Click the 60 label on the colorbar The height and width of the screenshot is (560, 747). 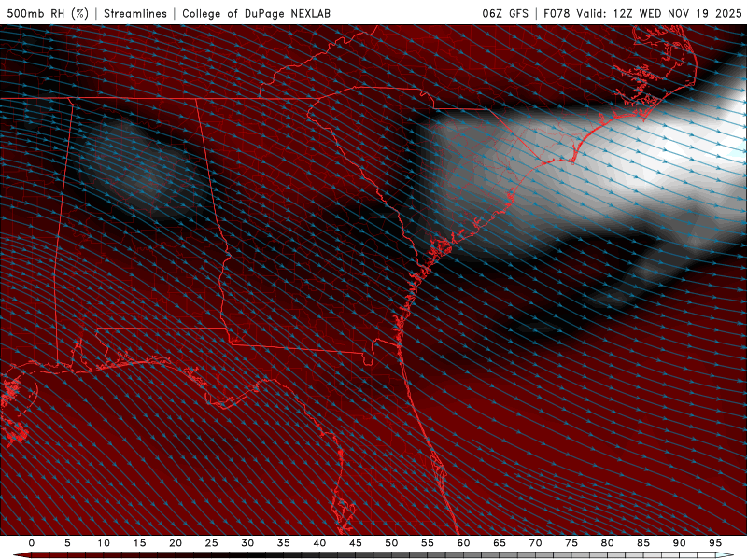pyautogui.click(x=463, y=543)
